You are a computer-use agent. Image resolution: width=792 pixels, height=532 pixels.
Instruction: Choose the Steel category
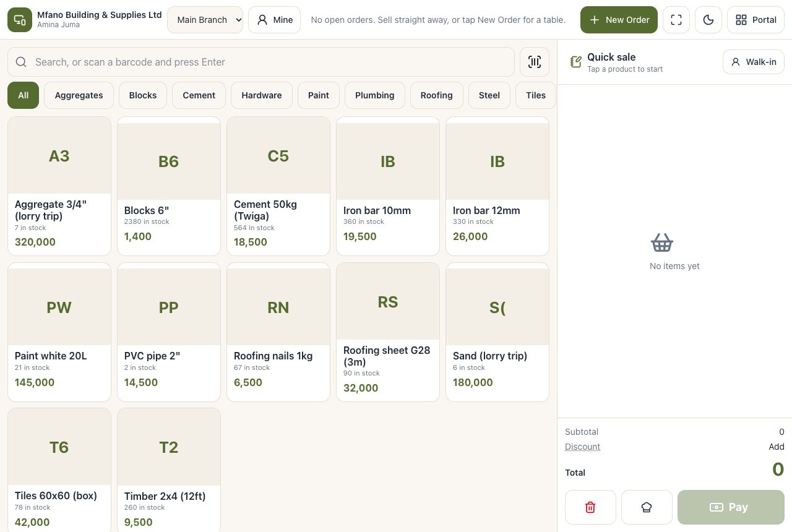(489, 95)
